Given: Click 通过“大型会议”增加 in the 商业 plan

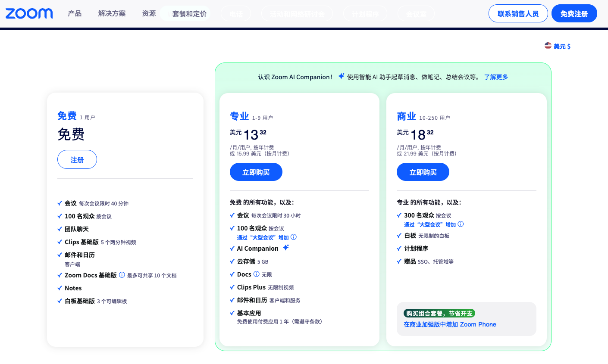Looking at the screenshot, I should click(x=430, y=224).
